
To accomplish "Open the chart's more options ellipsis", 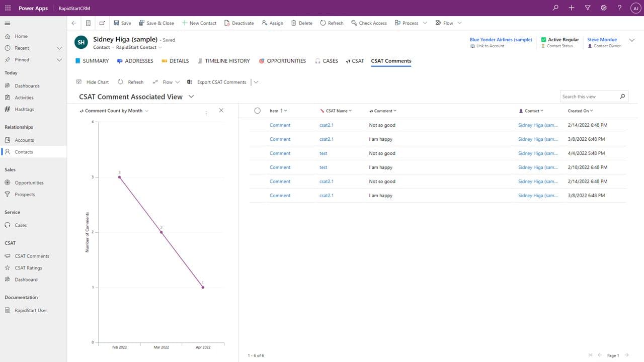I will pos(206,113).
